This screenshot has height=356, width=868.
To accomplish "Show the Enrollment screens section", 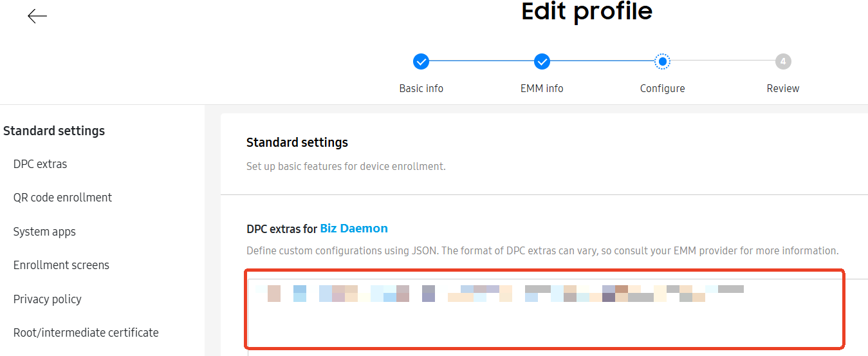I will [x=61, y=265].
